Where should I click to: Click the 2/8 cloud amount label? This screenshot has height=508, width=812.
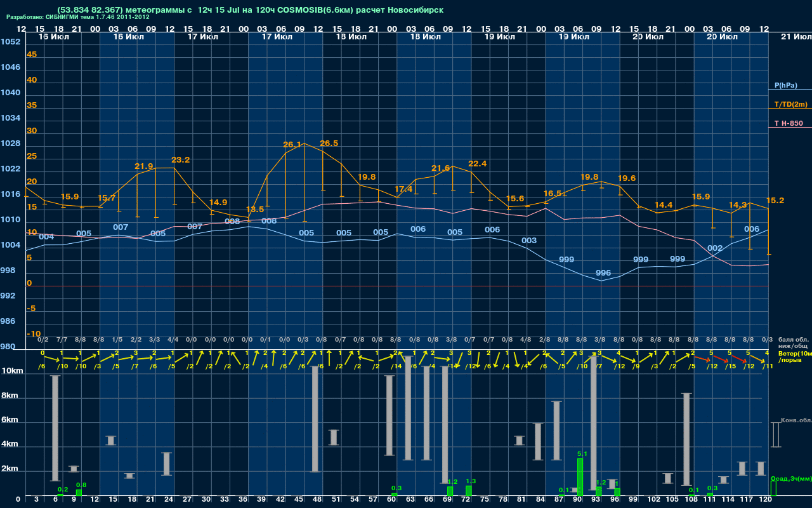544,340
